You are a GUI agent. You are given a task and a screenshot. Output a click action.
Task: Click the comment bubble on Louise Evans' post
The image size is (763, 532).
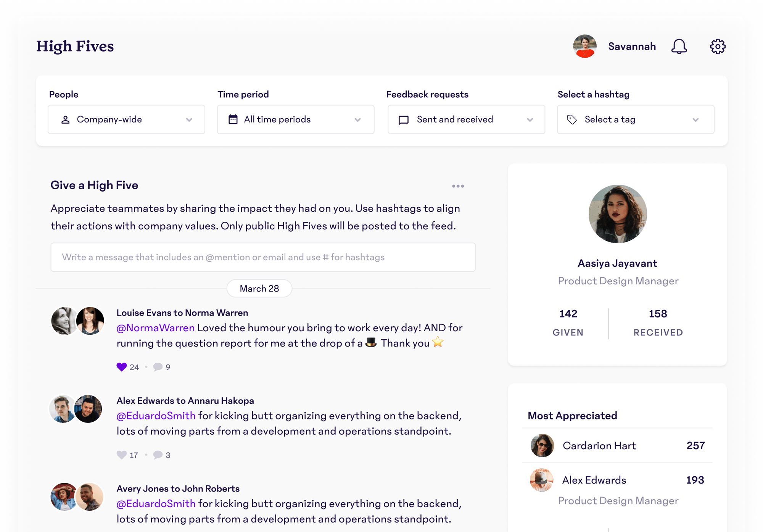pyautogui.click(x=158, y=367)
